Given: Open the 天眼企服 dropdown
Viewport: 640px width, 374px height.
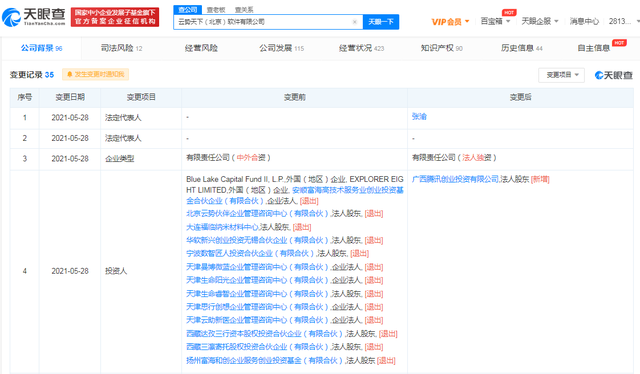Looking at the screenshot, I should (x=540, y=21).
